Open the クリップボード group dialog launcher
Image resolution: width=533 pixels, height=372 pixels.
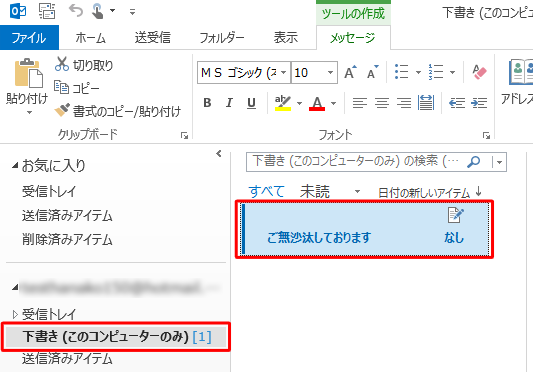[x=184, y=136]
